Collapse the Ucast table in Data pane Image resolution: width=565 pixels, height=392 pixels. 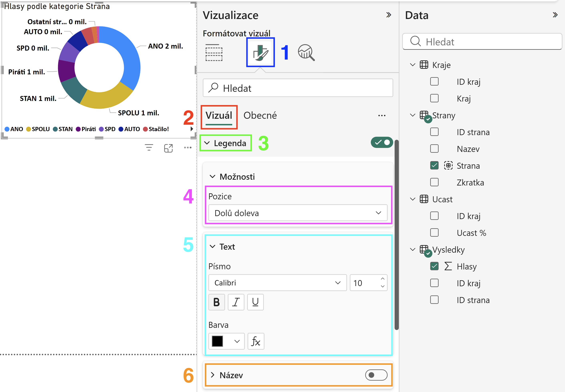pyautogui.click(x=413, y=199)
